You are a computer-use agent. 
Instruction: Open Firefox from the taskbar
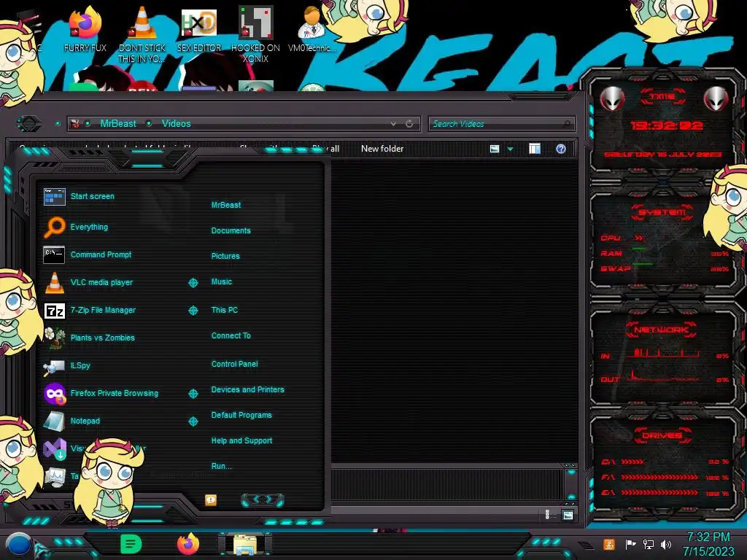pos(187,544)
